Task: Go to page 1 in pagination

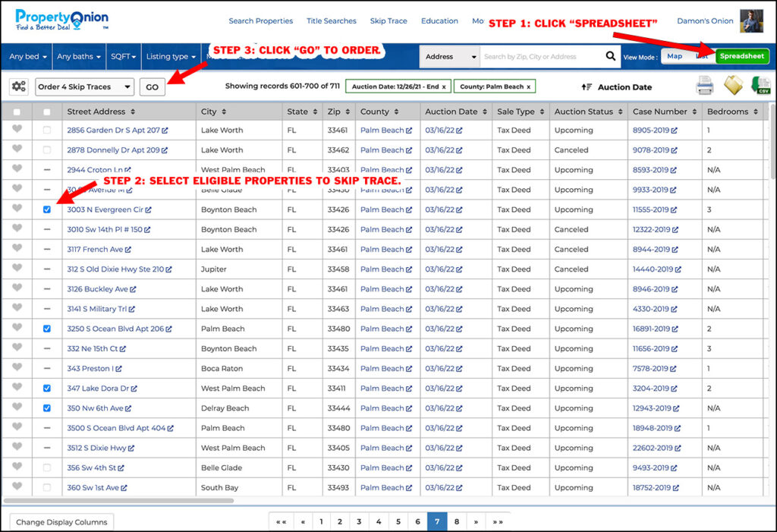Action: coord(321,521)
